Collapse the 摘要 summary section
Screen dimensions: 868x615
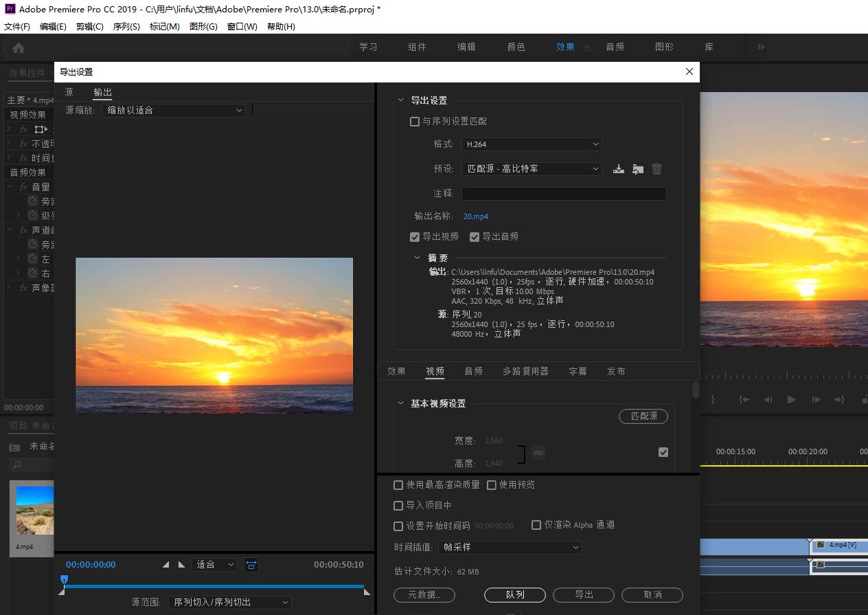pyautogui.click(x=418, y=258)
